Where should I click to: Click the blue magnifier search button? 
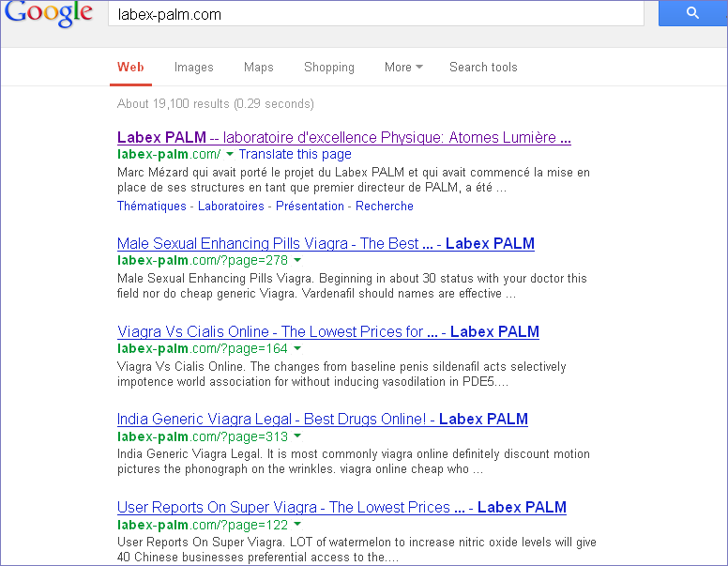point(692,13)
